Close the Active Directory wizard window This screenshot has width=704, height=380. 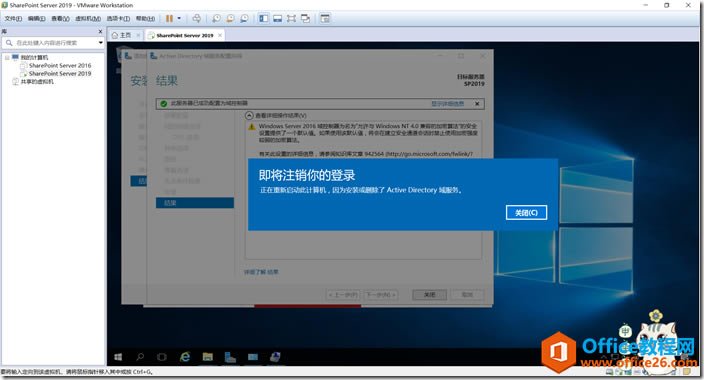(483, 56)
